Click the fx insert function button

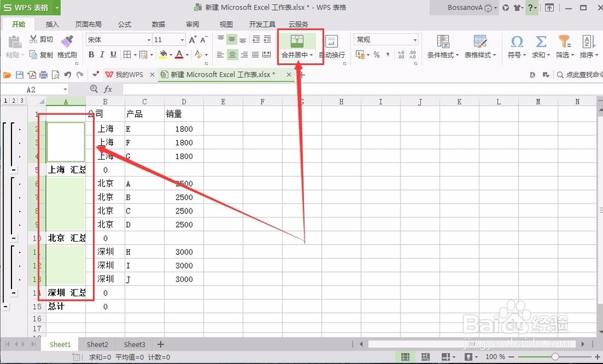click(108, 90)
